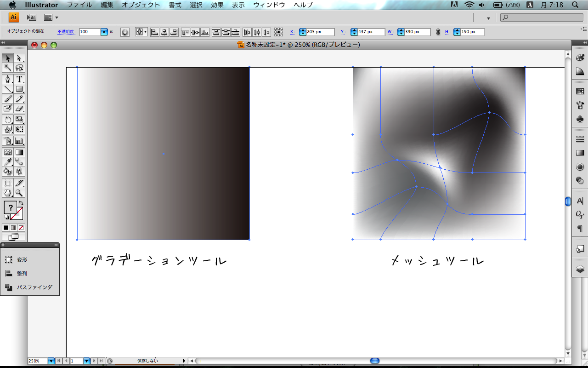This screenshot has width=588, height=368.
Task: Set fill to None below the swatches
Action: click(21, 228)
